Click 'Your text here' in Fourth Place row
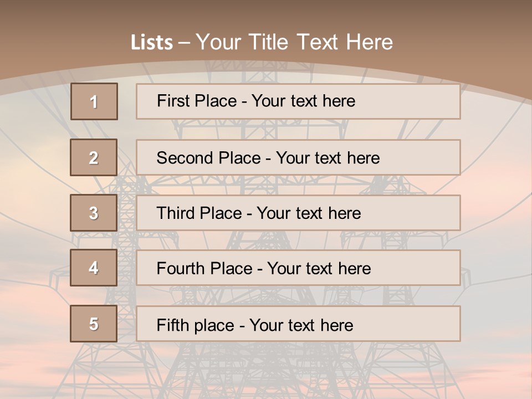This screenshot has height=399, width=532. pyautogui.click(x=319, y=269)
